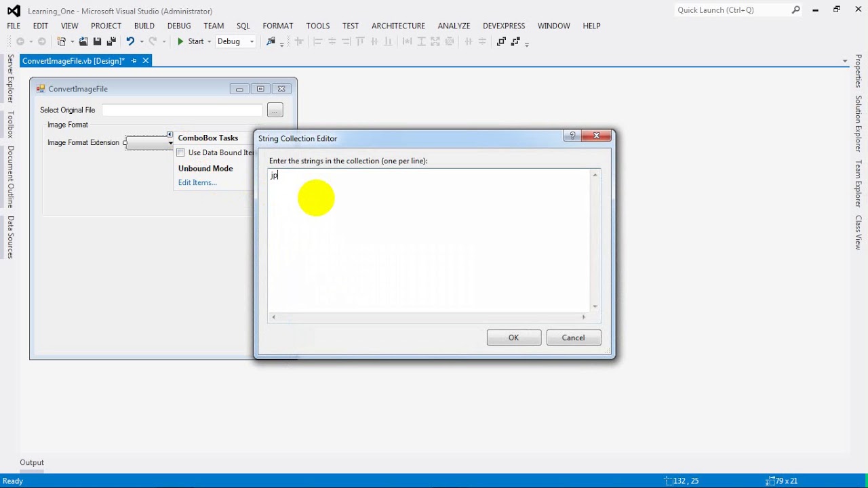Viewport: 868px width, 488px height.
Task: Click the Find in Files toolbar icon
Action: point(271,41)
